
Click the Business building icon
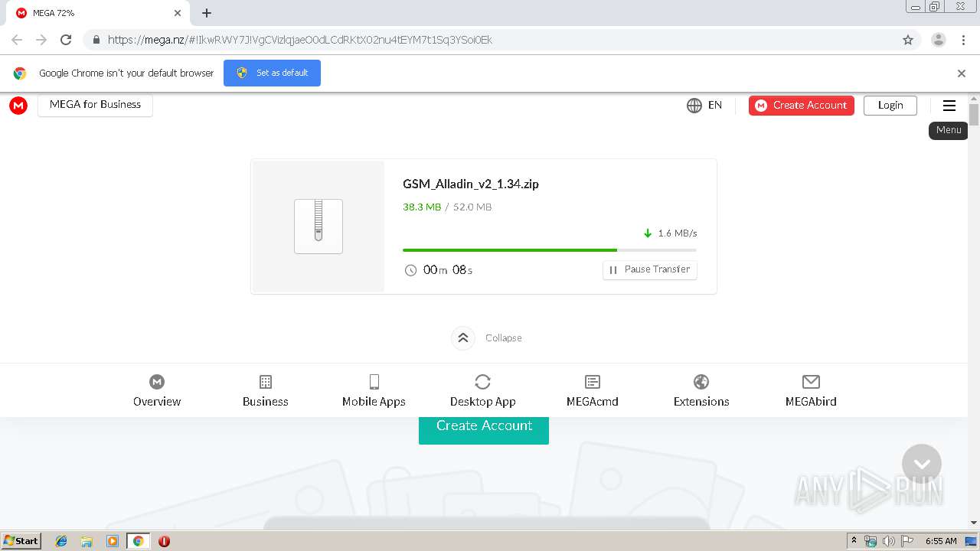click(266, 382)
